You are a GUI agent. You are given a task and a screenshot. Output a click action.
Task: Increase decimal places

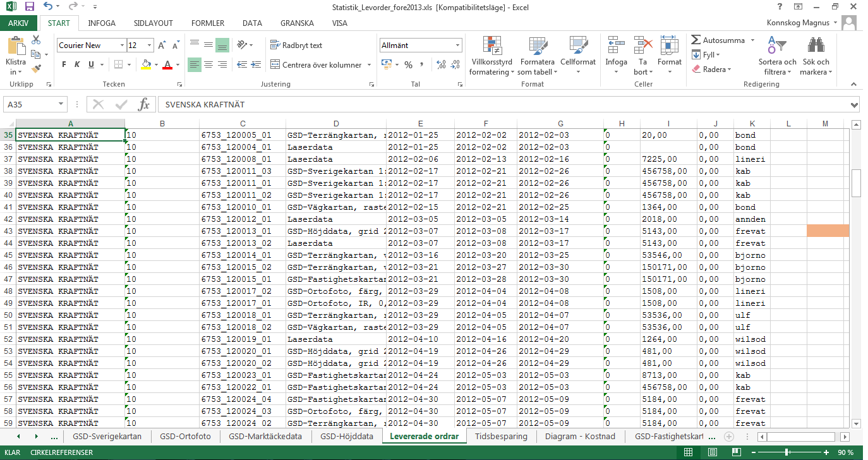[441, 64]
